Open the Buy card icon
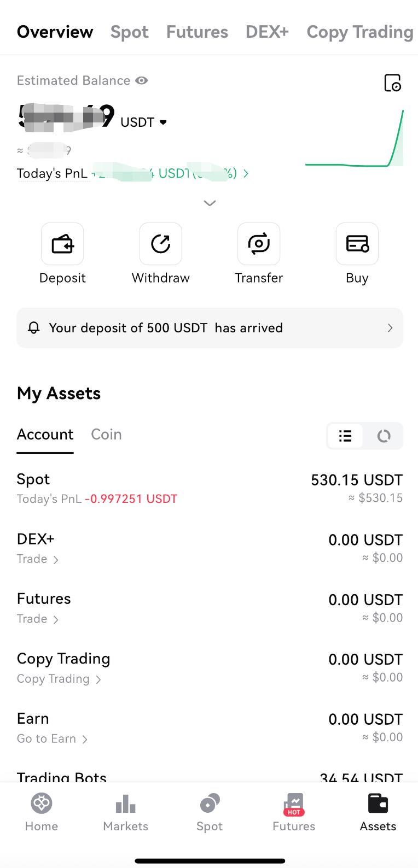The width and height of the screenshot is (418, 868). [357, 244]
